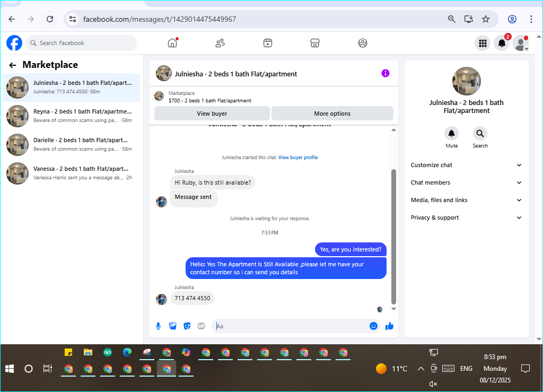Choose a sticker
This screenshot has width=543, height=392.
[187, 326]
